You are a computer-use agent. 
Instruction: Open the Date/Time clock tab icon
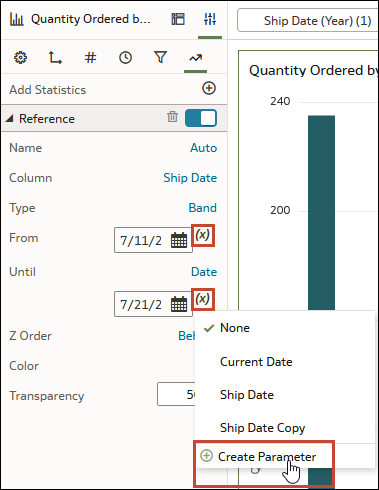click(125, 58)
